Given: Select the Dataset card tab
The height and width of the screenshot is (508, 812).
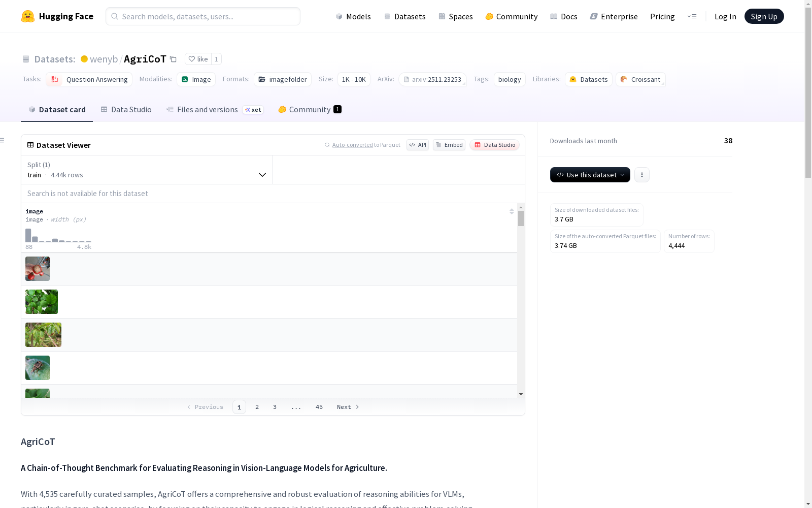Looking at the screenshot, I should (x=57, y=109).
